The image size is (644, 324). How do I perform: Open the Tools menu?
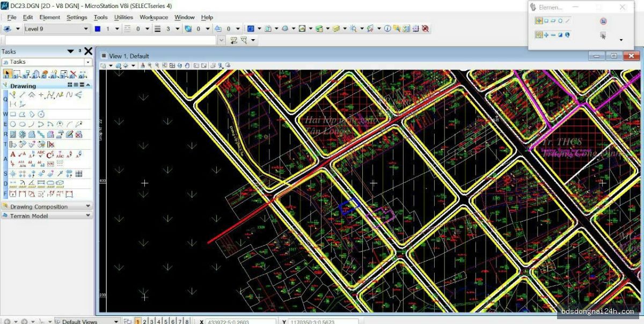coord(101,17)
